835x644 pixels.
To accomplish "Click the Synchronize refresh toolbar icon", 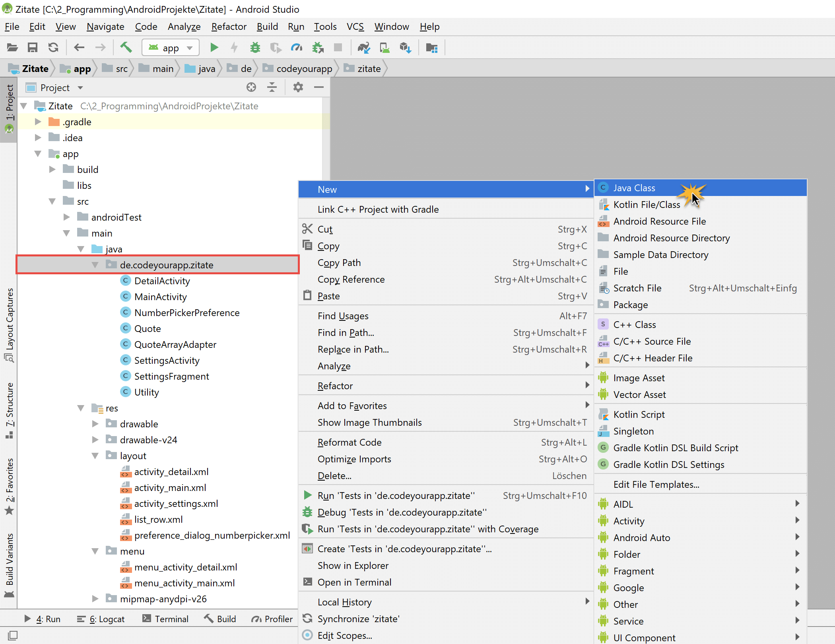I will [53, 48].
